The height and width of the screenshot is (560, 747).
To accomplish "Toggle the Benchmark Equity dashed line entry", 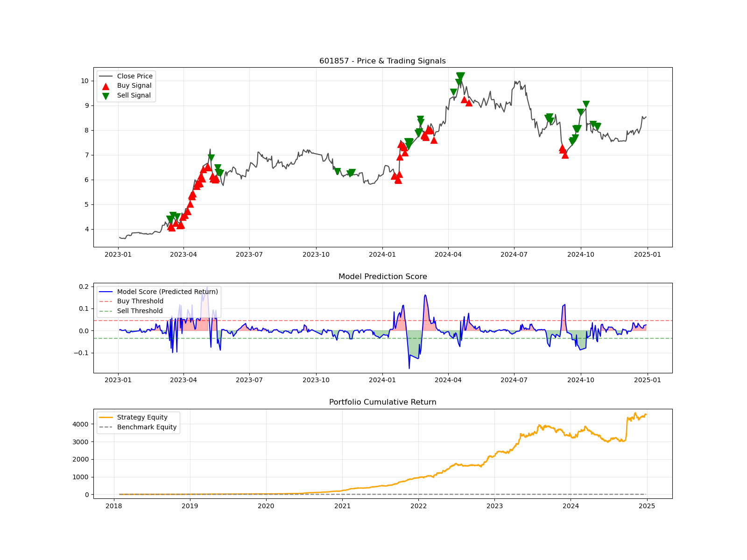I will pyautogui.click(x=147, y=427).
